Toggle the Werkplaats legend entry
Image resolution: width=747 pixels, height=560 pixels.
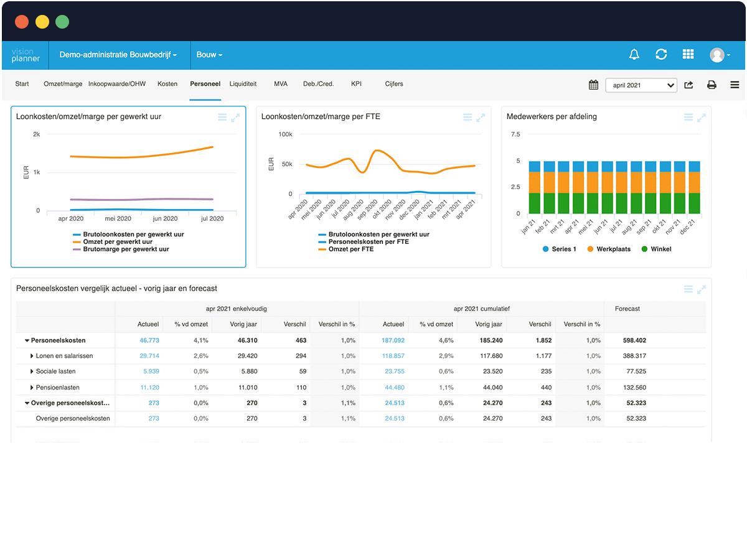(609, 249)
